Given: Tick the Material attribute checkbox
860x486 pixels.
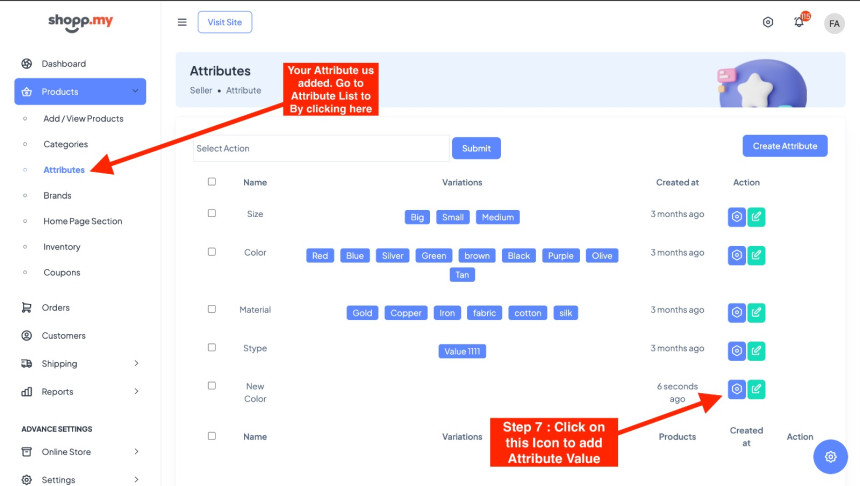Looking at the screenshot, I should pos(212,309).
